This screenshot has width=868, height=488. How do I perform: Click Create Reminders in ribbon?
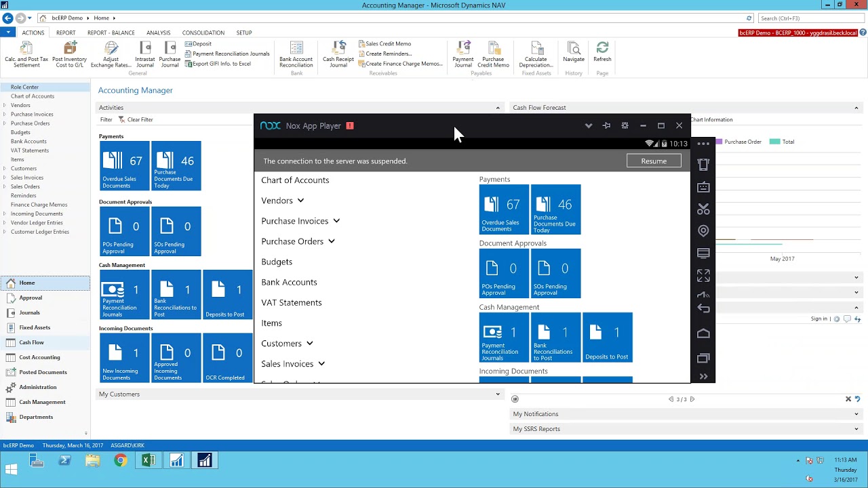tap(384, 54)
